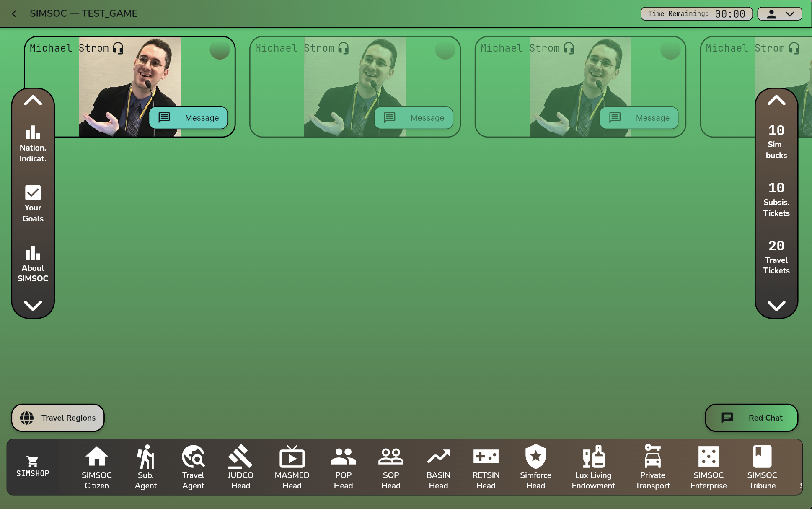
Task: Expand left sidebar with down chevron
Action: 33,306
